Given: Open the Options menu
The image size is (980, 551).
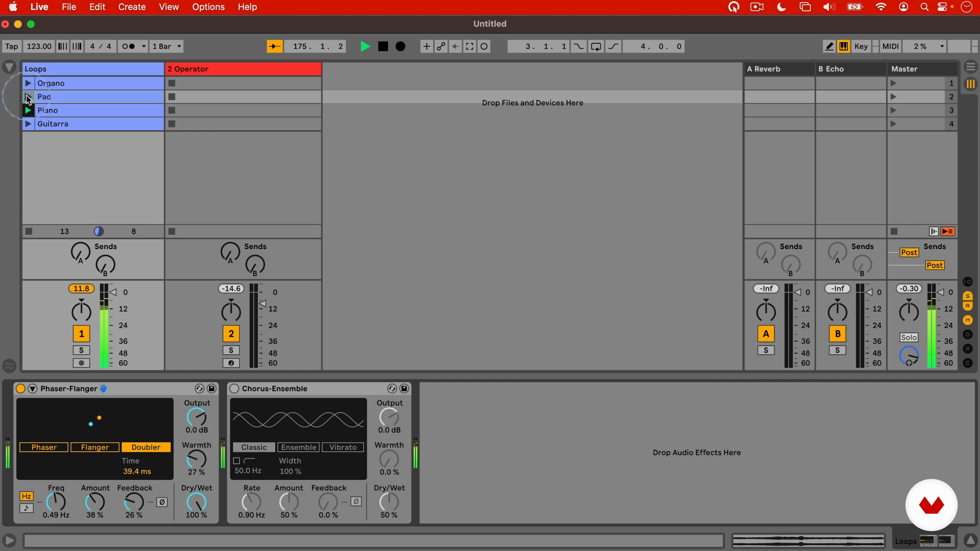Looking at the screenshot, I should tap(209, 7).
